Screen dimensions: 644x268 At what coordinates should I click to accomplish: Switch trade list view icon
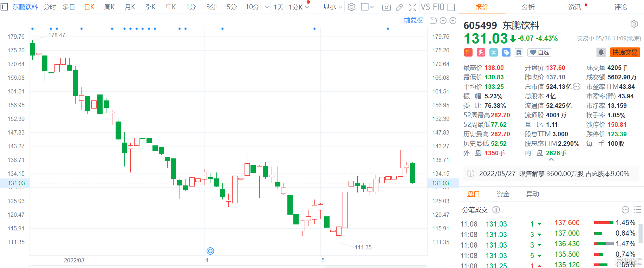click(x=637, y=210)
